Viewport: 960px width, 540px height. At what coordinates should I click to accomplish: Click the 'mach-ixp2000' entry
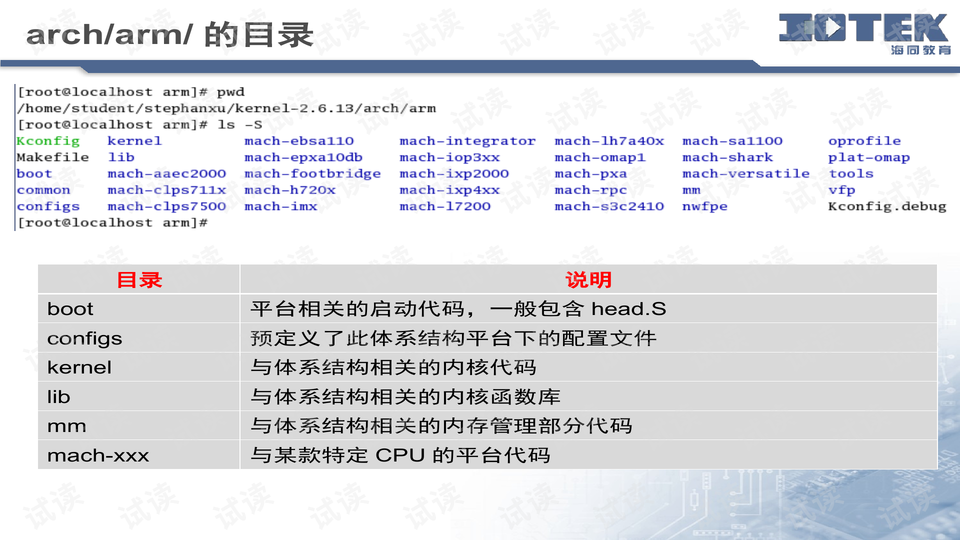454,174
